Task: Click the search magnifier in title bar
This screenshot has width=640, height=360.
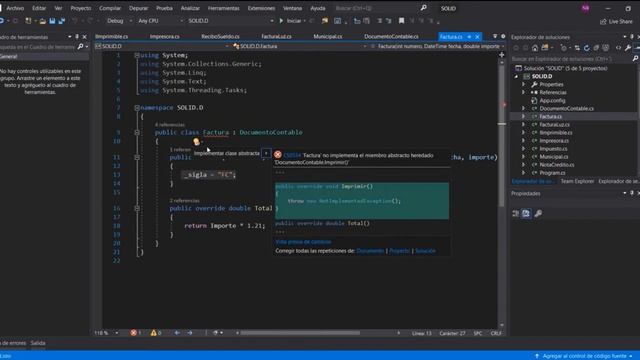Action: click(423, 8)
